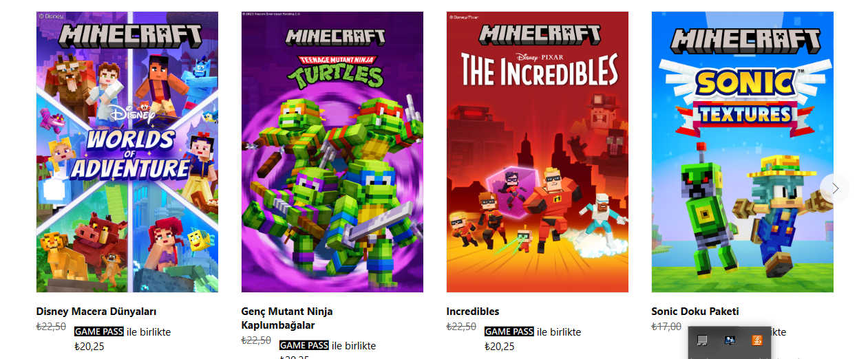The height and width of the screenshot is (359, 868).
Task: Click the Disney Macera Dünyaları title link
Action: click(x=96, y=312)
